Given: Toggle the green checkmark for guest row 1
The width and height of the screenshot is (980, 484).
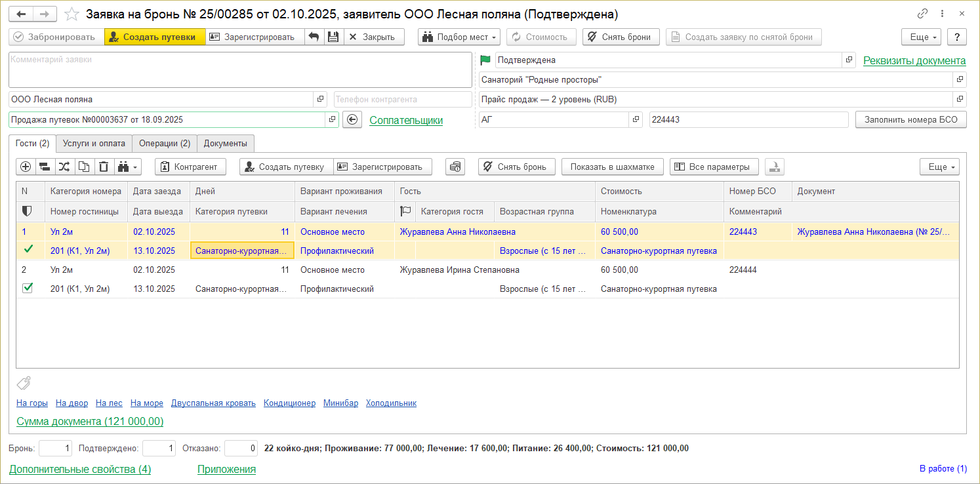Looking at the screenshot, I should tap(28, 250).
